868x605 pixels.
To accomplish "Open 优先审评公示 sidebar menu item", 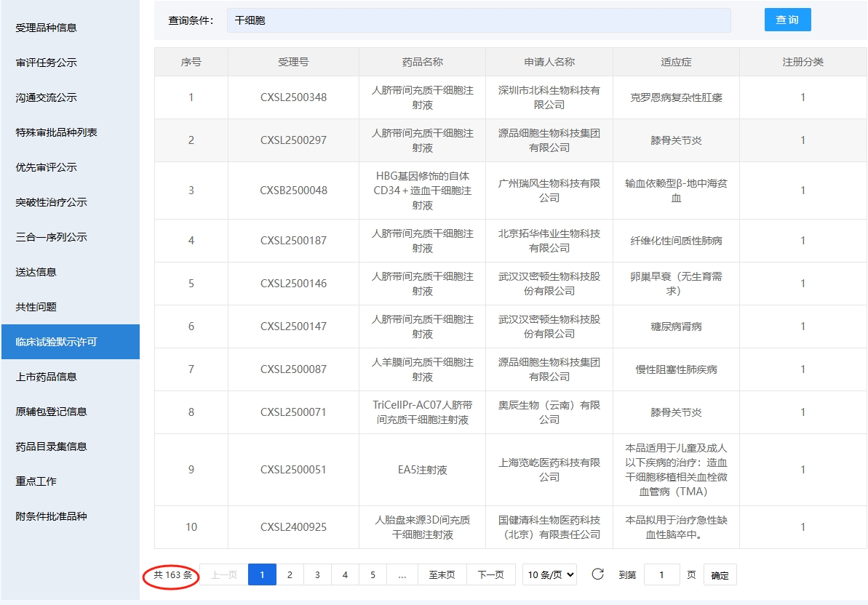I will [47, 167].
